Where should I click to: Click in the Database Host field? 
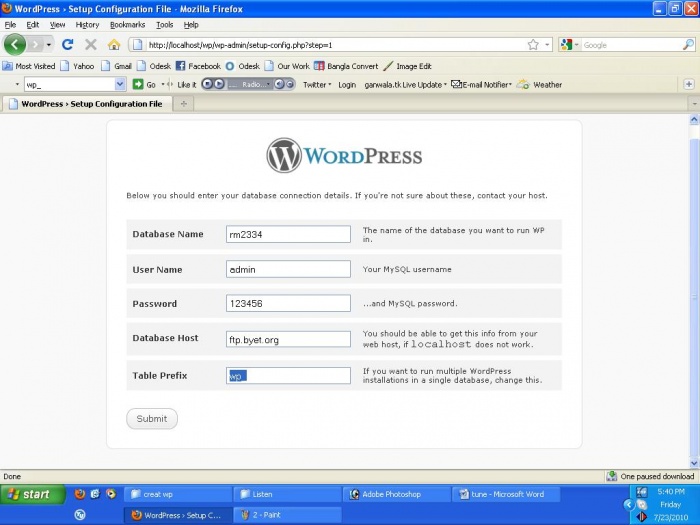[288, 339]
